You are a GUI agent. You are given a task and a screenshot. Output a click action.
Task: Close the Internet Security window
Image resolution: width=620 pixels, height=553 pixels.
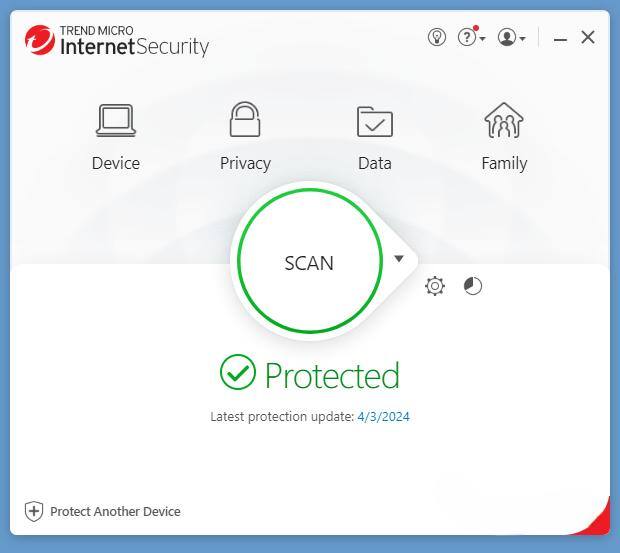588,37
